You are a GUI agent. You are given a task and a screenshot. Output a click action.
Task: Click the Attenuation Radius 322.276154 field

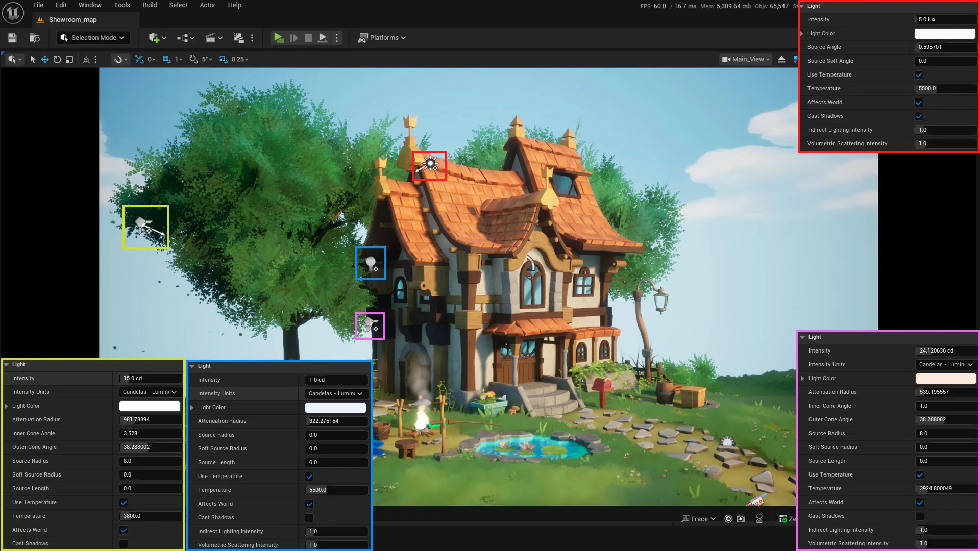(x=336, y=421)
